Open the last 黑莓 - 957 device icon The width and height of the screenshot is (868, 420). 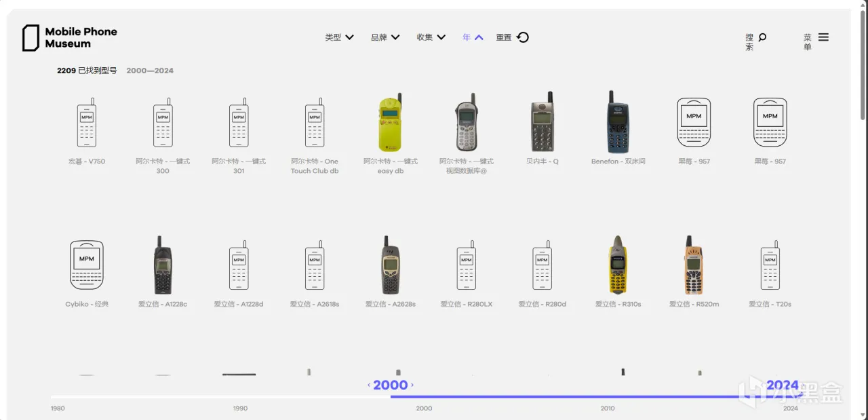tap(770, 123)
